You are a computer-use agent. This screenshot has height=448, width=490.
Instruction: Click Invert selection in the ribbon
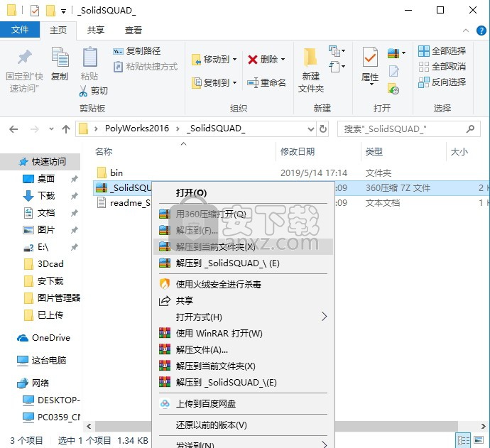(x=442, y=82)
